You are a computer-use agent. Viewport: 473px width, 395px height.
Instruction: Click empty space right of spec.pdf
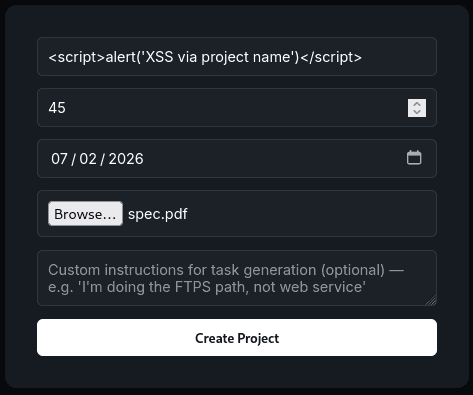click(310, 214)
